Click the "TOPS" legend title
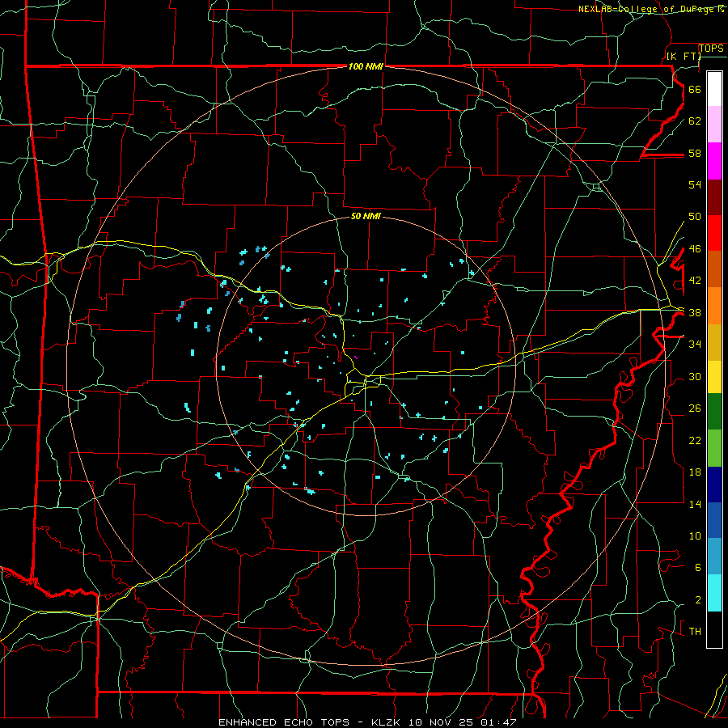728x728 pixels. [711, 49]
